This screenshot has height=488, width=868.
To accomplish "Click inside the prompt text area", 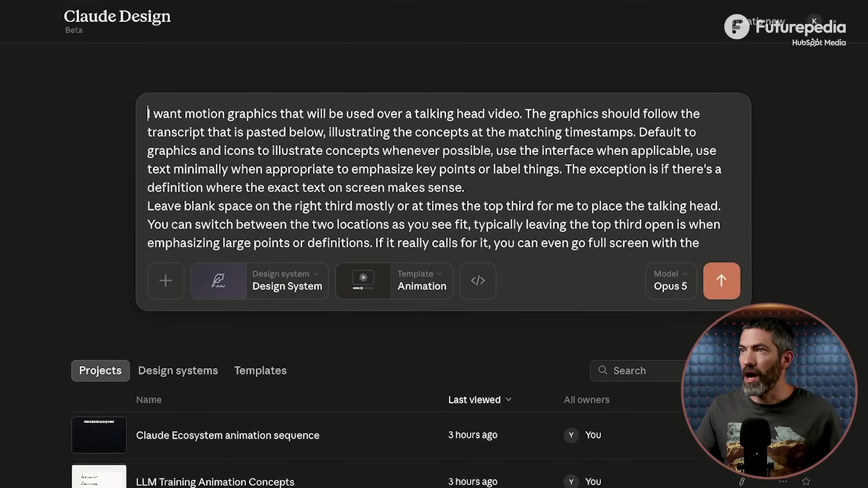I will point(434,178).
